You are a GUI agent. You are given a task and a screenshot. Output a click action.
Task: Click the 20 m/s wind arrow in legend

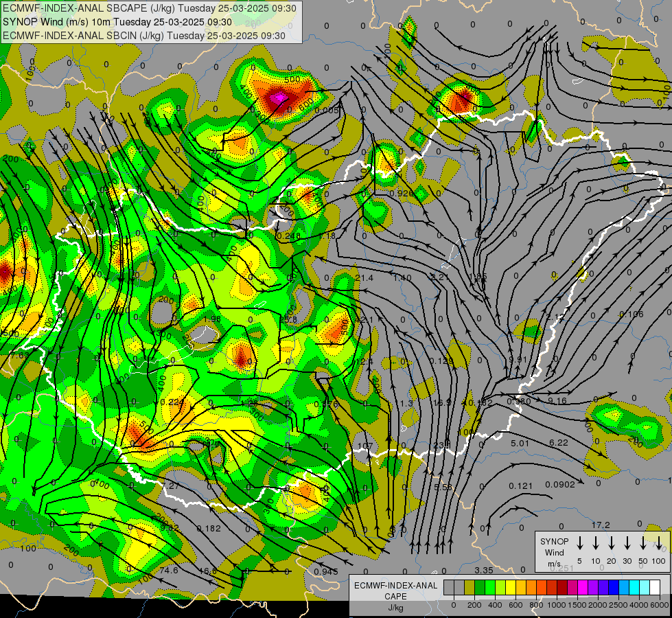(x=612, y=543)
